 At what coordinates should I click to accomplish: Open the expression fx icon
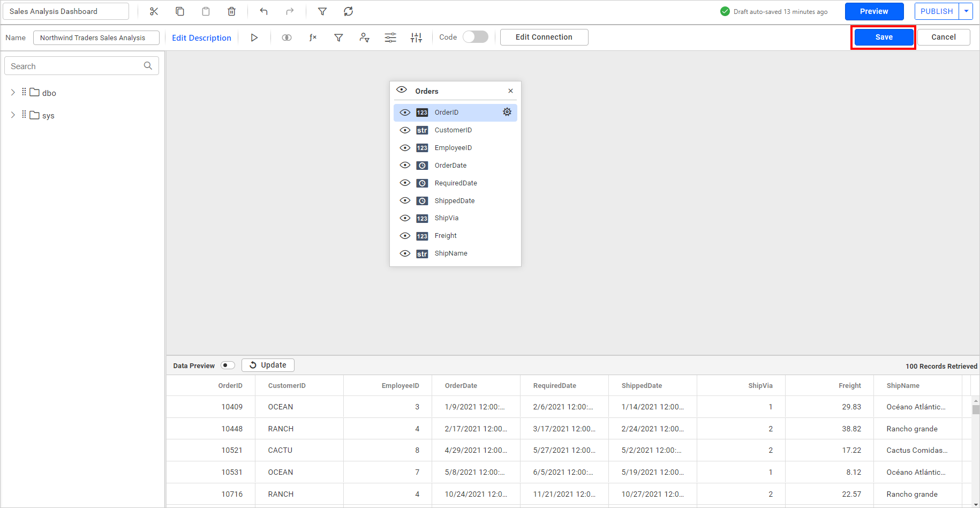(313, 38)
